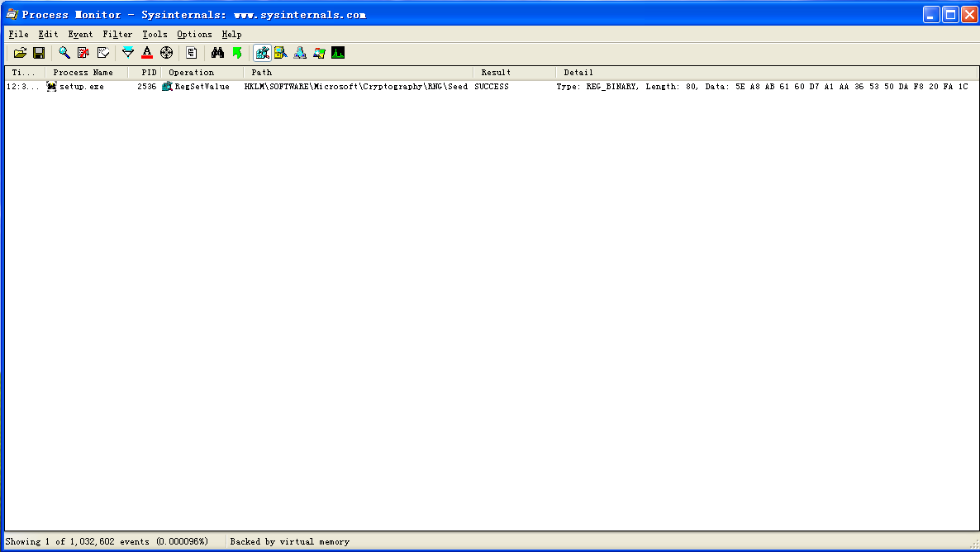Click the PID column header
This screenshot has height=552, width=980.
pyautogui.click(x=145, y=73)
